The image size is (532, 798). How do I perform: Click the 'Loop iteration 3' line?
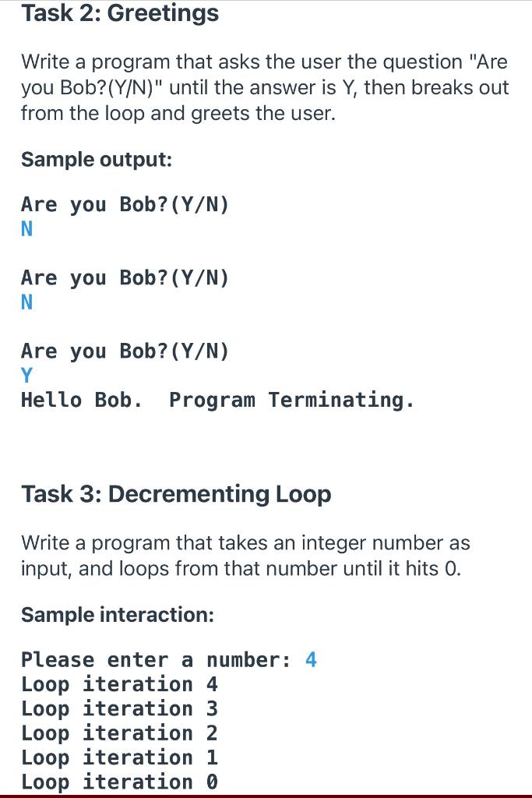click(x=119, y=709)
